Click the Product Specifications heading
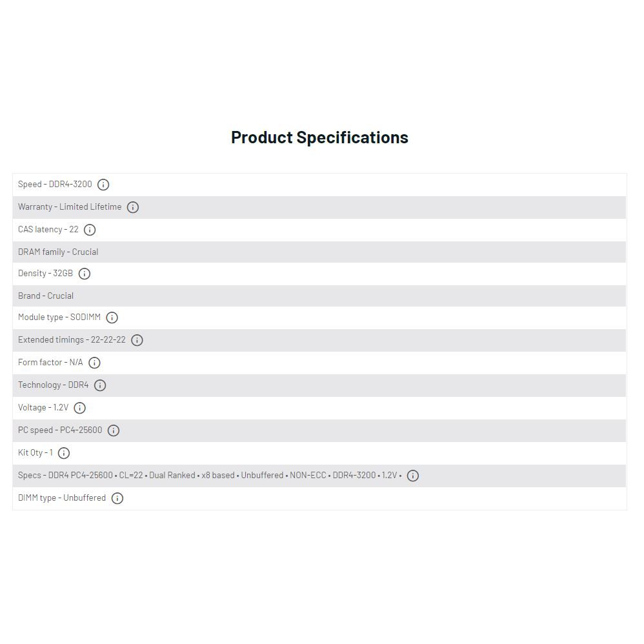This screenshot has height=644, width=644. (x=319, y=137)
